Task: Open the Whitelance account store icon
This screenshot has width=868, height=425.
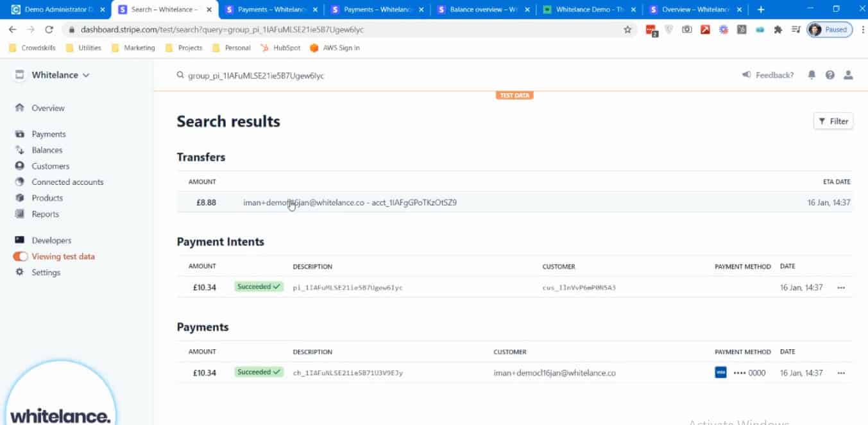Action: (x=19, y=74)
